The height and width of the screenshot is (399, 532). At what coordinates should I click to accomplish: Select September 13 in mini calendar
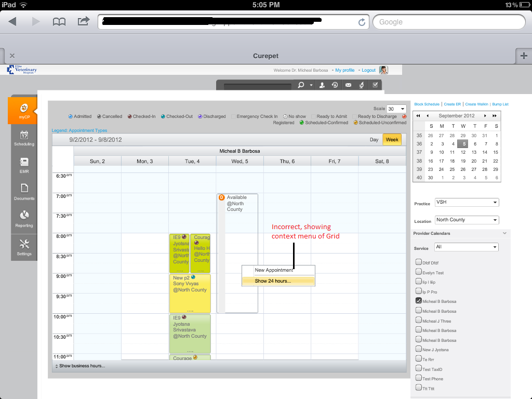coord(474,152)
